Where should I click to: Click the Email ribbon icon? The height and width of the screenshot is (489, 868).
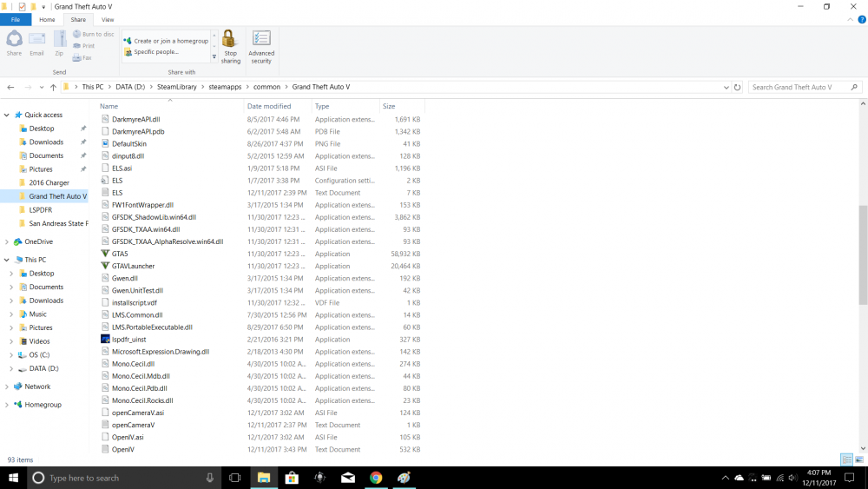click(36, 43)
